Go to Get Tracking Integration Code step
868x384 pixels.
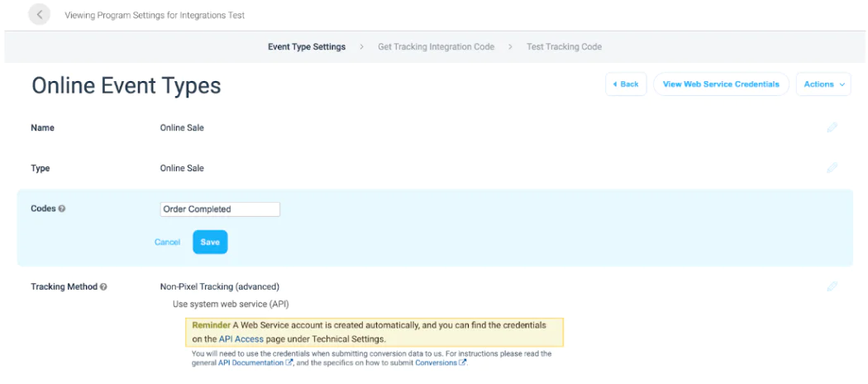pos(436,47)
